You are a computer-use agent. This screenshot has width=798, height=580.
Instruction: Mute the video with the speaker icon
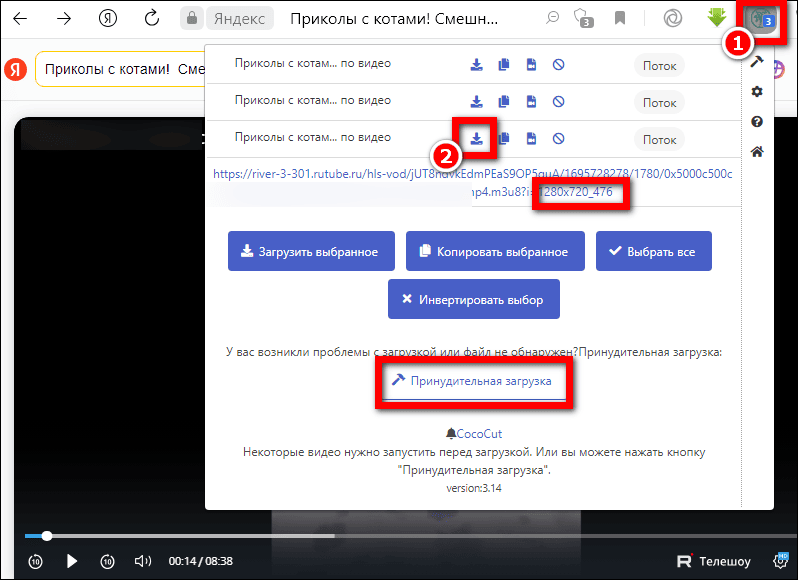(143, 561)
